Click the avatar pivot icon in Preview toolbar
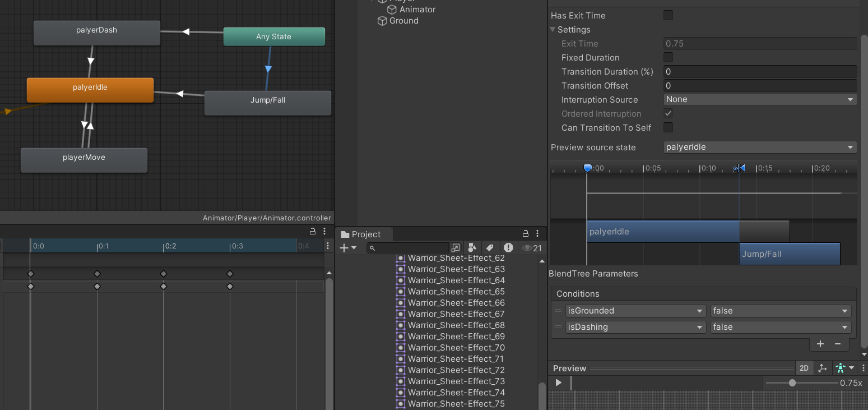The width and height of the screenshot is (868, 410). 841,367
